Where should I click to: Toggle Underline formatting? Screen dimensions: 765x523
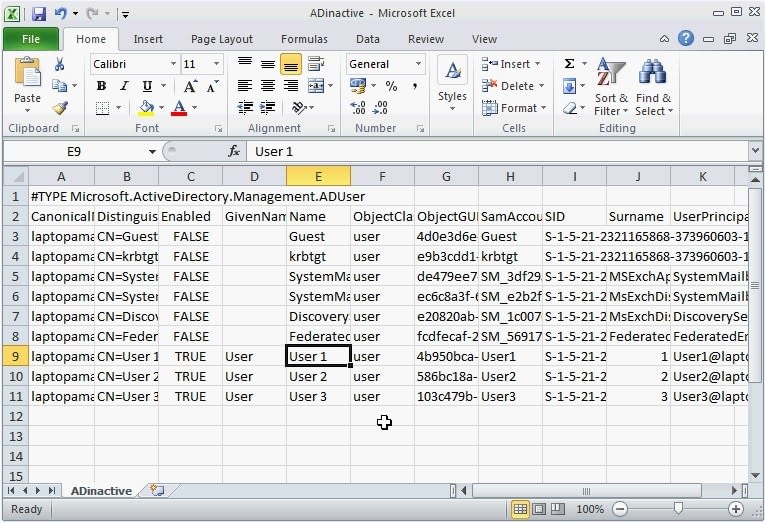(x=147, y=86)
